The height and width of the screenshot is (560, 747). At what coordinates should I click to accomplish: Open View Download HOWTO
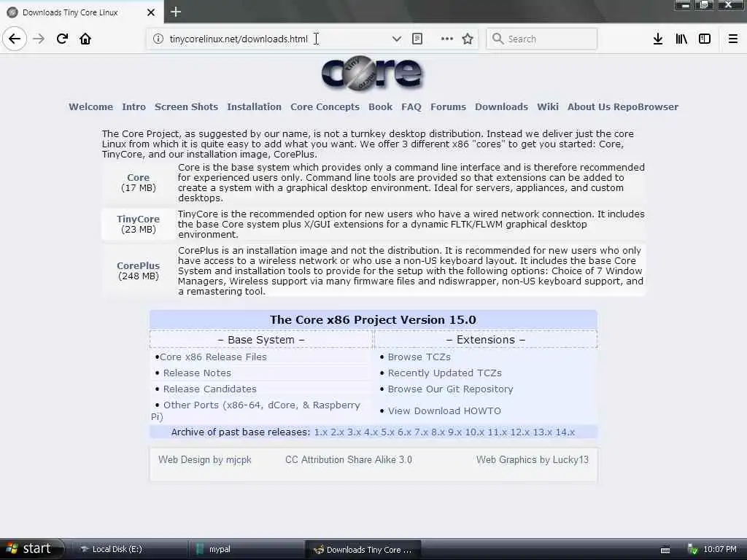coord(444,411)
